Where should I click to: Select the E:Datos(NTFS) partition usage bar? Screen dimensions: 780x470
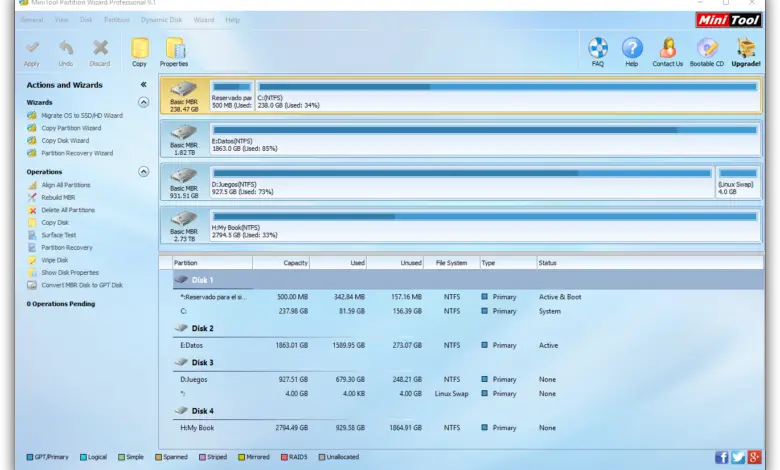pos(485,130)
